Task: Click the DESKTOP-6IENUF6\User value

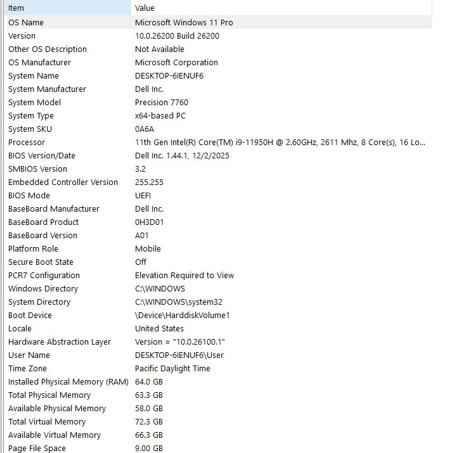Action: click(x=179, y=355)
